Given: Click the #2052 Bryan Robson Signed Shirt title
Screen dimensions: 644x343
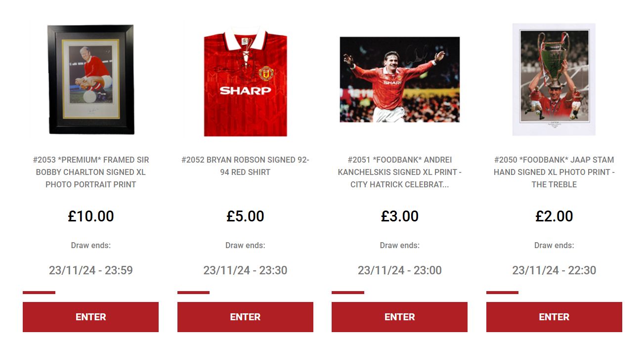Looking at the screenshot, I should click(245, 166).
